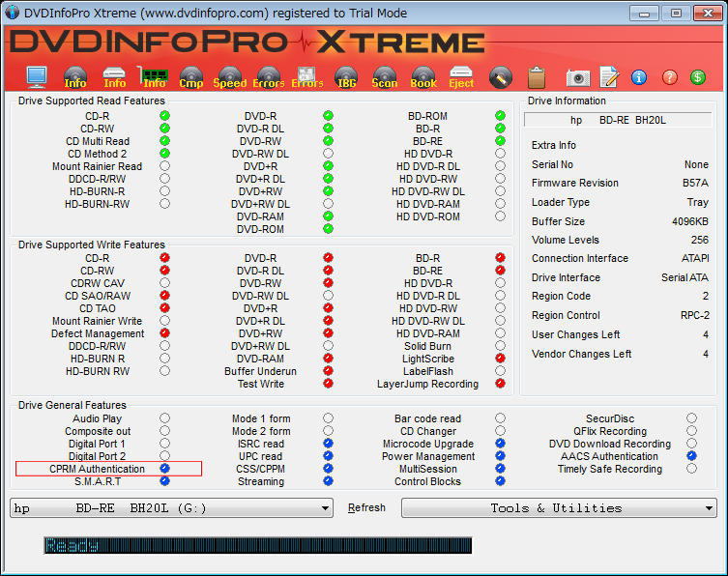The image size is (728, 576).
Task: Click the 'DVD Download Recording' label
Action: pyautogui.click(x=610, y=444)
